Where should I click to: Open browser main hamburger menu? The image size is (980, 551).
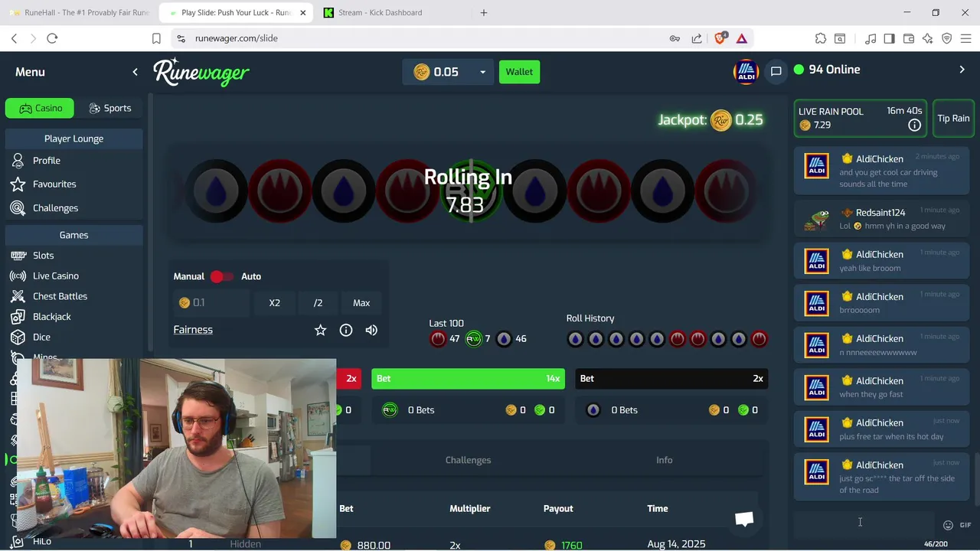(x=965, y=38)
